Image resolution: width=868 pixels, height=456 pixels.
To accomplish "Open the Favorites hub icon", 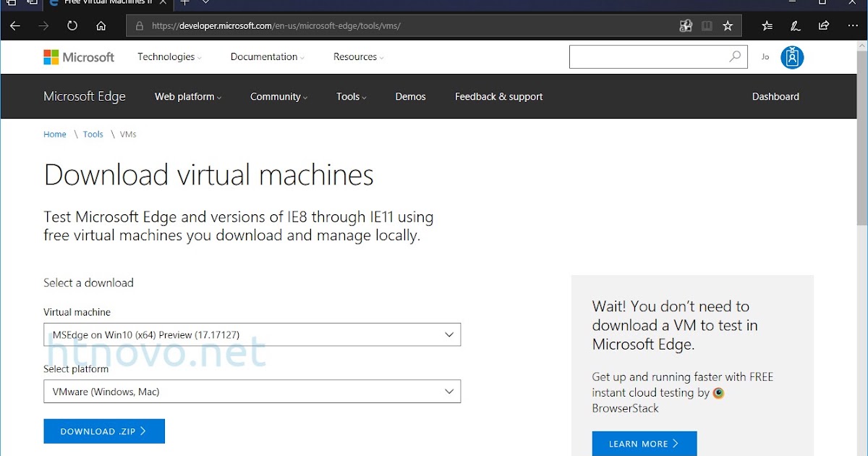I will tap(767, 26).
